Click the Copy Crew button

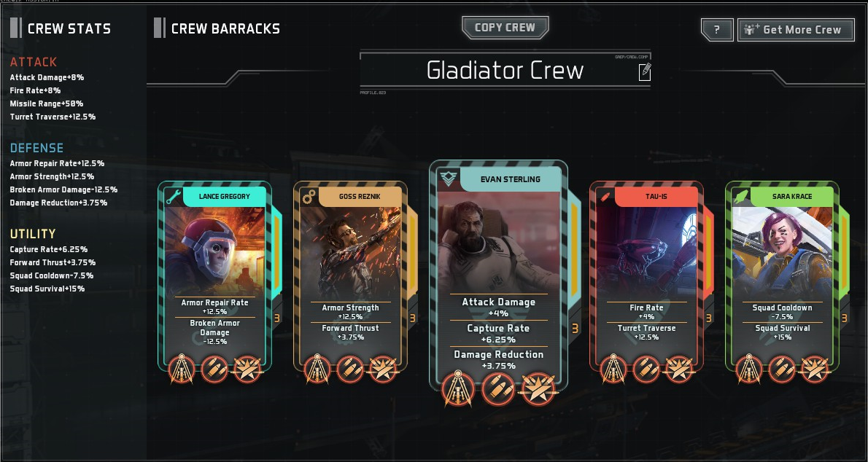point(505,28)
